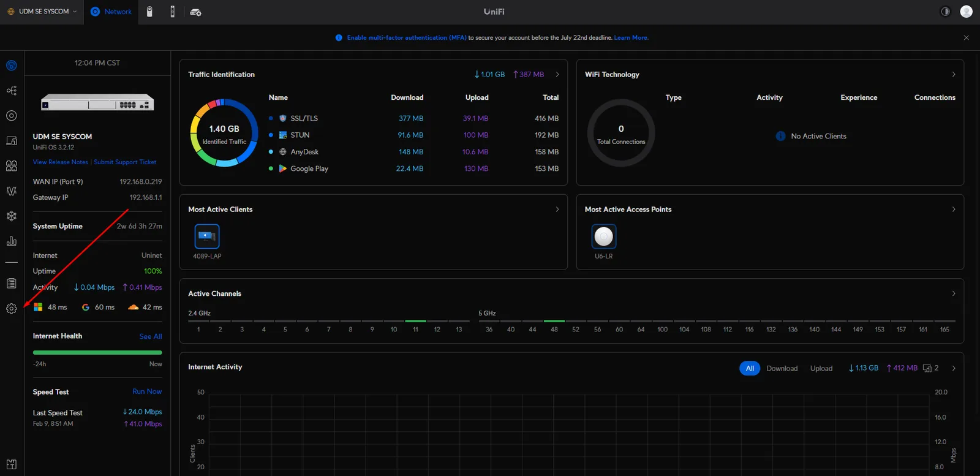Open the System Log sidebar icon
The width and height of the screenshot is (980, 476).
12,283
